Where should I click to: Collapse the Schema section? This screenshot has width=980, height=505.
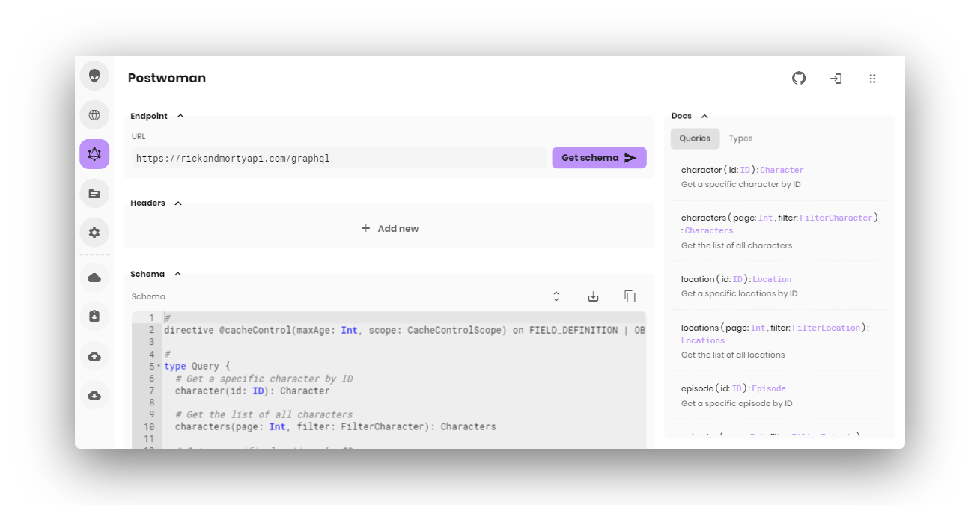coord(178,274)
